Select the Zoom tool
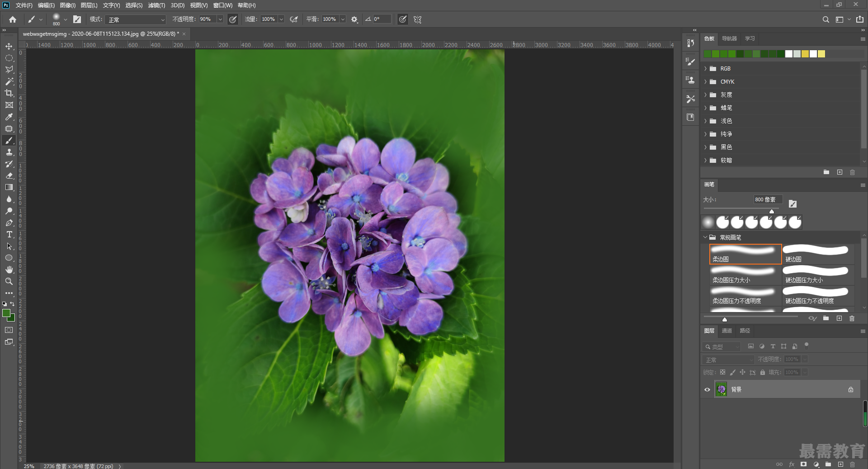Viewport: 868px width, 469px height. pyautogui.click(x=9, y=281)
